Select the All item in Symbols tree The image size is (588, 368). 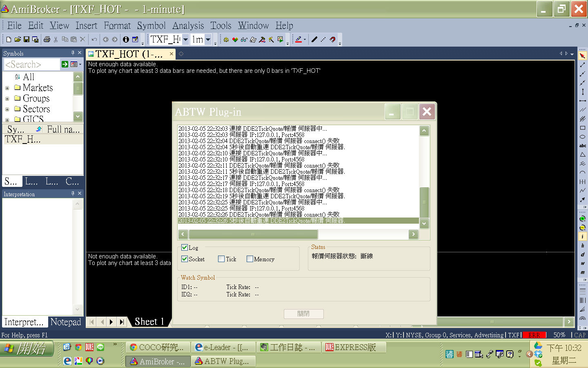point(29,77)
